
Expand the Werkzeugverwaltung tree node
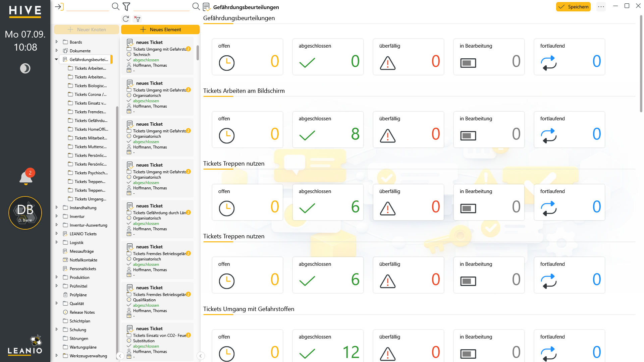(57, 356)
